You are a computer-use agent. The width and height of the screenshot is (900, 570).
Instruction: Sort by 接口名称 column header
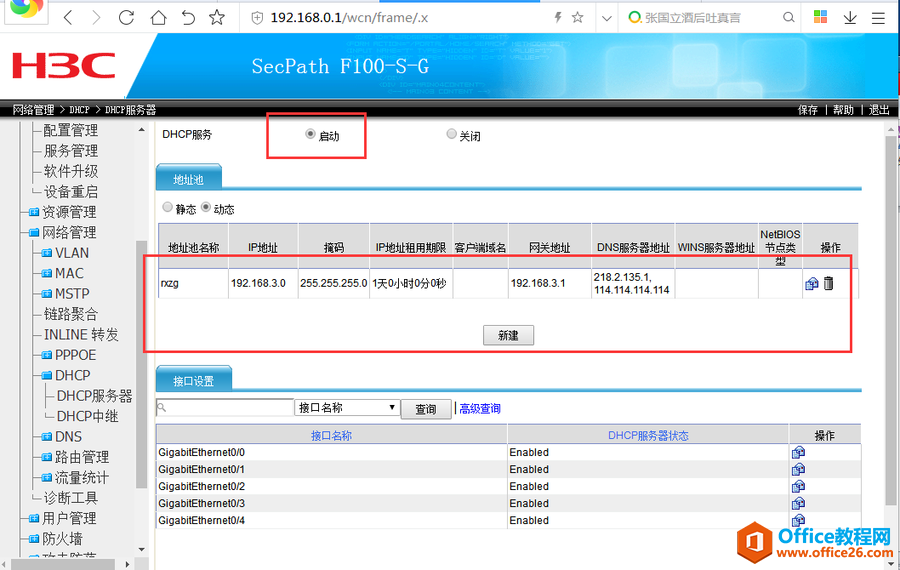click(331, 436)
